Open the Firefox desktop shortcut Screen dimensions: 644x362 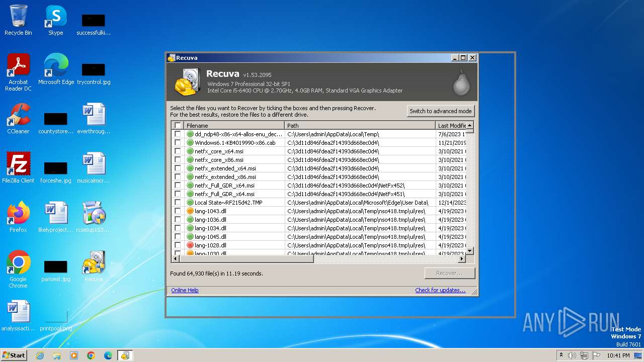point(18,217)
